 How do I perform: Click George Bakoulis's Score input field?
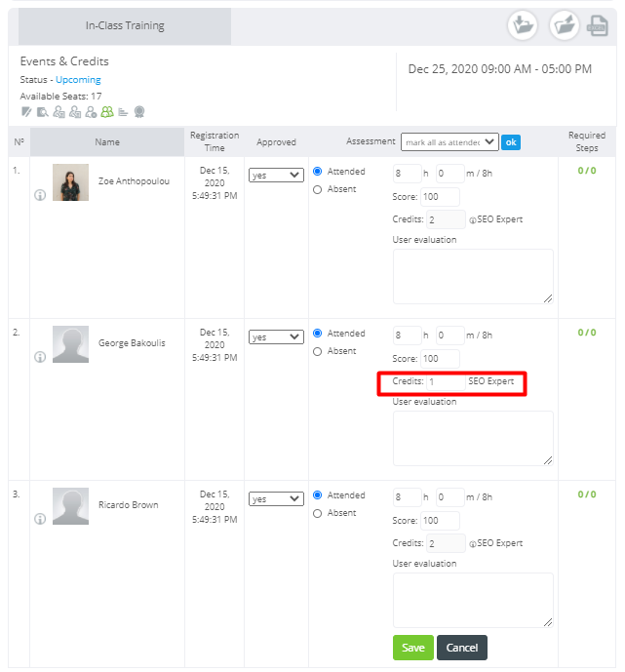[x=440, y=359]
